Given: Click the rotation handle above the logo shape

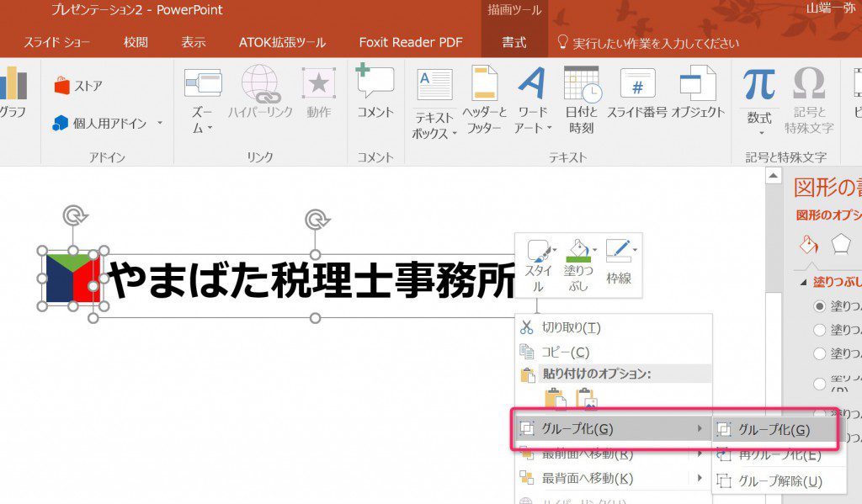Looking at the screenshot, I should coord(74,215).
